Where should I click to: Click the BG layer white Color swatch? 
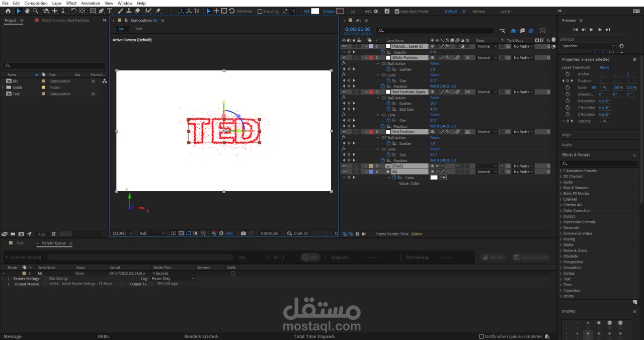pos(434,178)
